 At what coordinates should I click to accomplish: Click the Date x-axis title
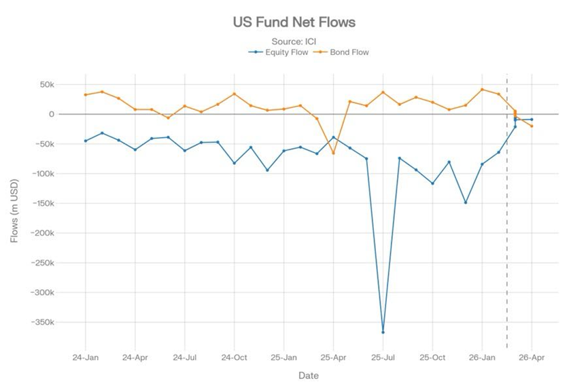[308, 375]
